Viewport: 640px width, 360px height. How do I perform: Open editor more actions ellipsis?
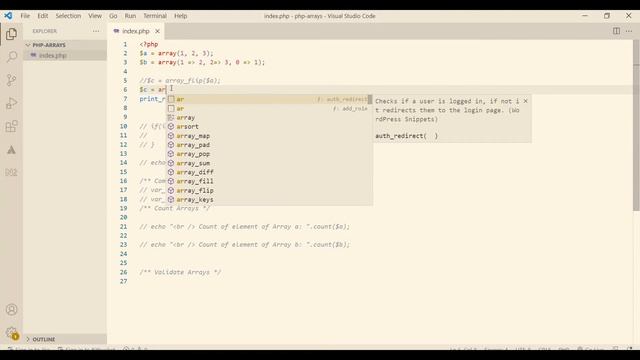629,31
